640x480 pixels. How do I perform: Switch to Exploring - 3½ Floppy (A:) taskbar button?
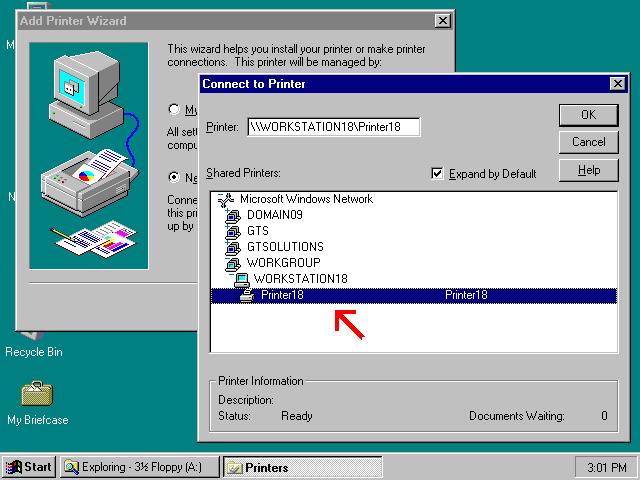tap(140, 467)
